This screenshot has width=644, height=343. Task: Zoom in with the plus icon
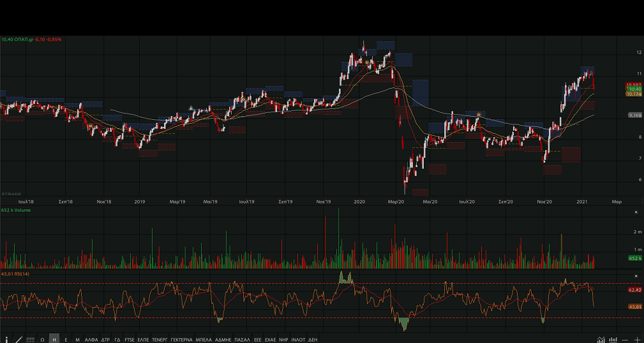click(637, 340)
